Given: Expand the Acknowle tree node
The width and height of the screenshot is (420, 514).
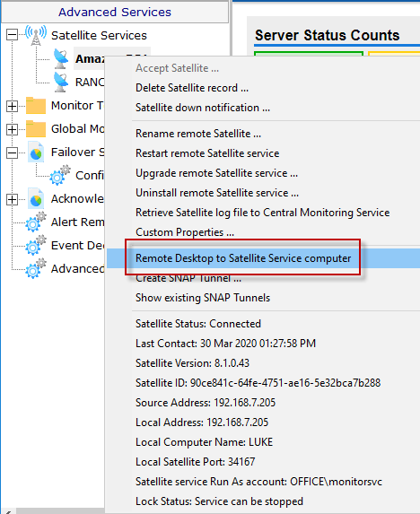Looking at the screenshot, I should (x=13, y=199).
